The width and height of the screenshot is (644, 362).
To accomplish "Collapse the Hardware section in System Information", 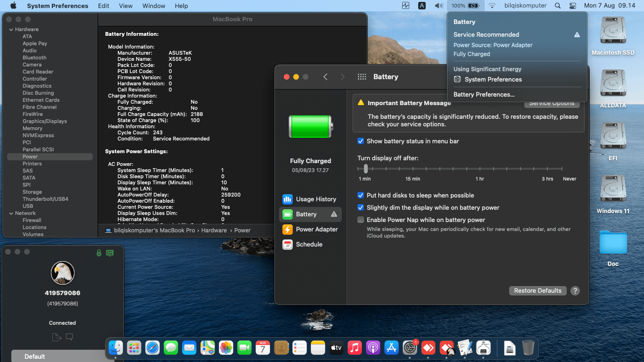I will point(11,29).
